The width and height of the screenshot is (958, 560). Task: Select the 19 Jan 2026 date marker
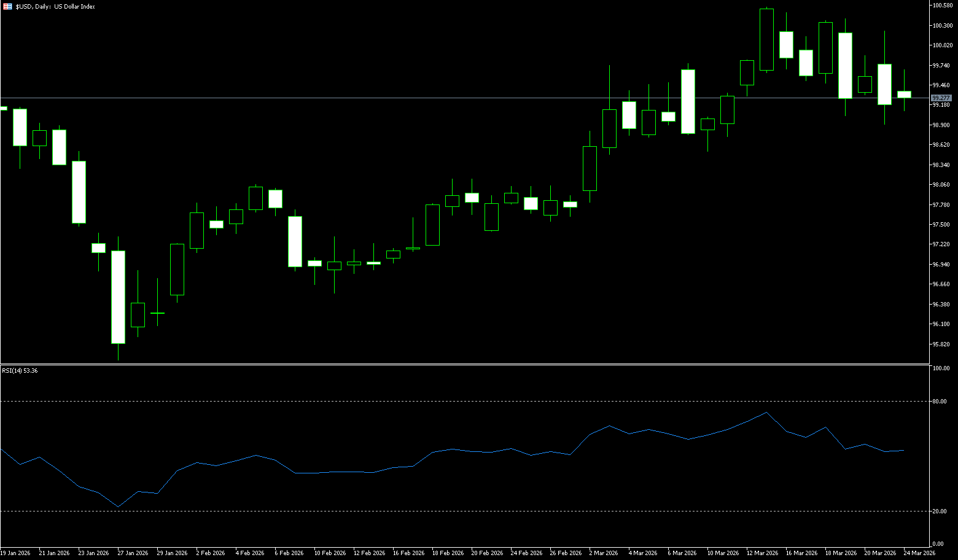(x=15, y=553)
